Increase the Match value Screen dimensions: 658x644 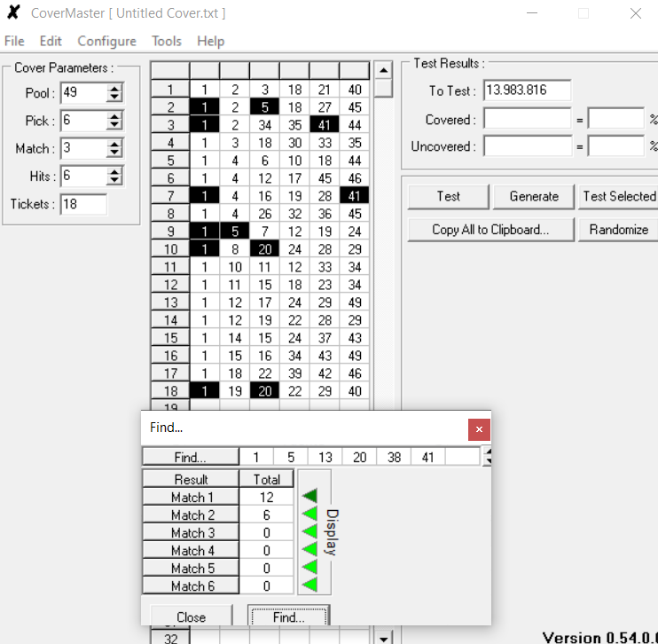114,145
